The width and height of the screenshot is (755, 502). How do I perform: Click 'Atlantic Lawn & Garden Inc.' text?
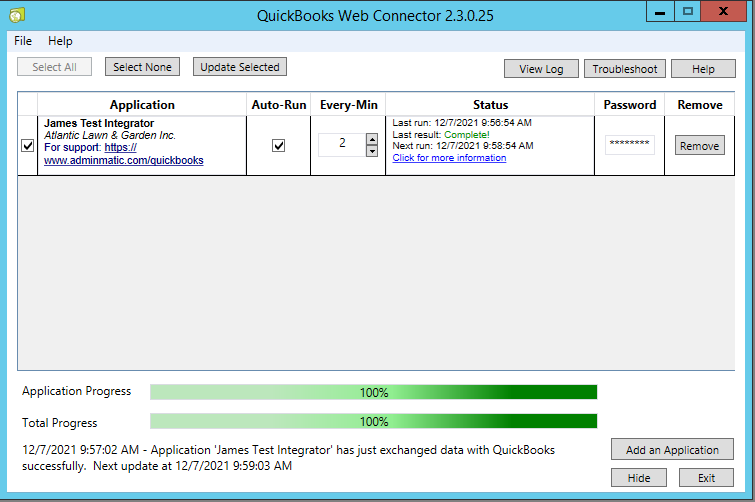tap(110, 135)
